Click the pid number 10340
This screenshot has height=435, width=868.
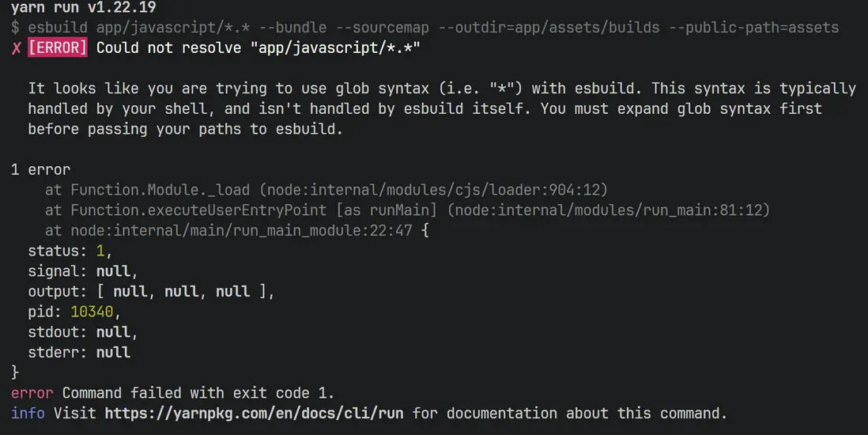[92, 312]
